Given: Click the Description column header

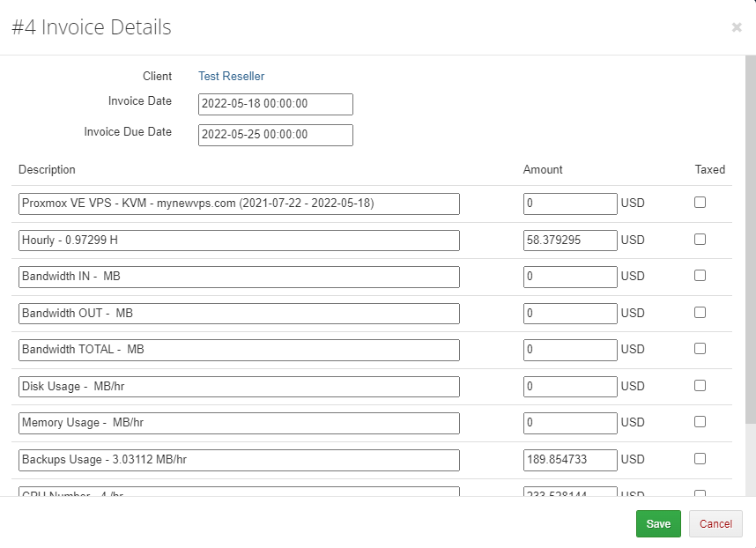Looking at the screenshot, I should pos(47,170).
